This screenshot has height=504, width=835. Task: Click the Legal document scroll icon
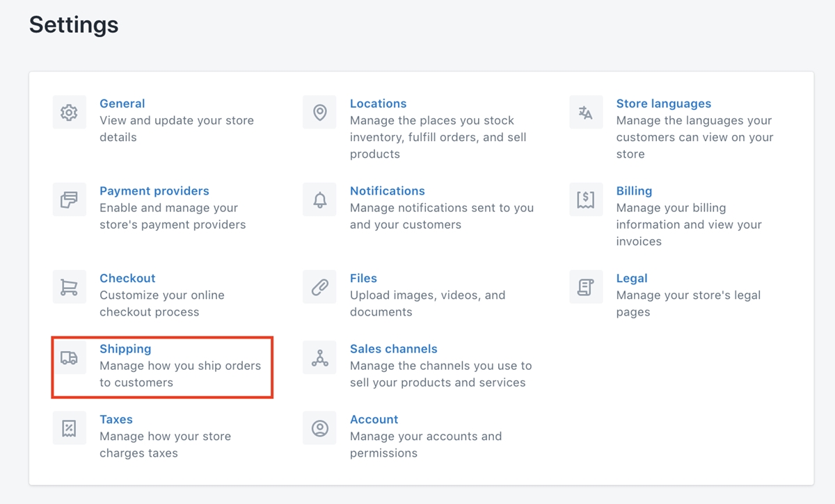[586, 287]
